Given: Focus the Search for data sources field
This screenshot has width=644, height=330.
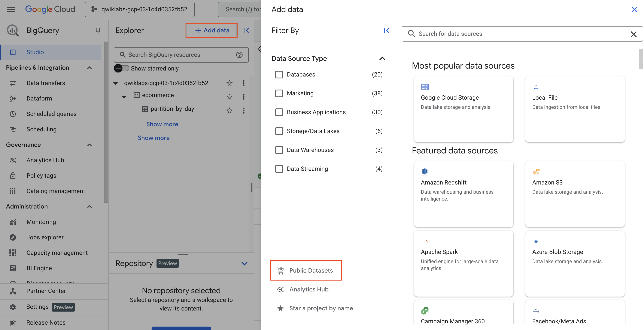Looking at the screenshot, I should click(x=522, y=34).
